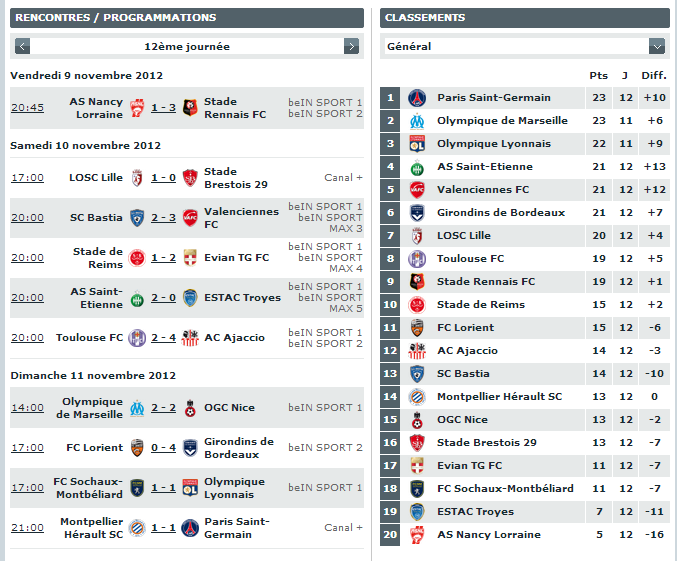Open the 2 - 4 score of Toulouse vs Ajaccio

coord(163,338)
